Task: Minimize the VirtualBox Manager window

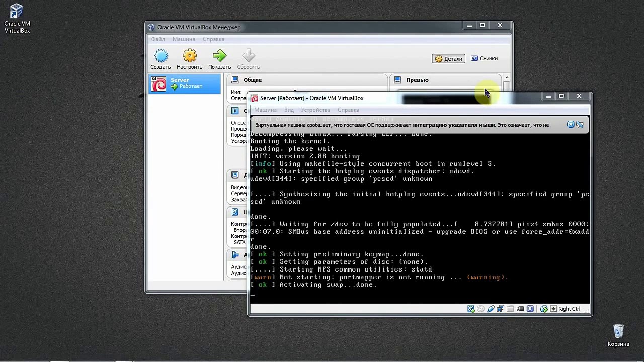Action: point(469,25)
